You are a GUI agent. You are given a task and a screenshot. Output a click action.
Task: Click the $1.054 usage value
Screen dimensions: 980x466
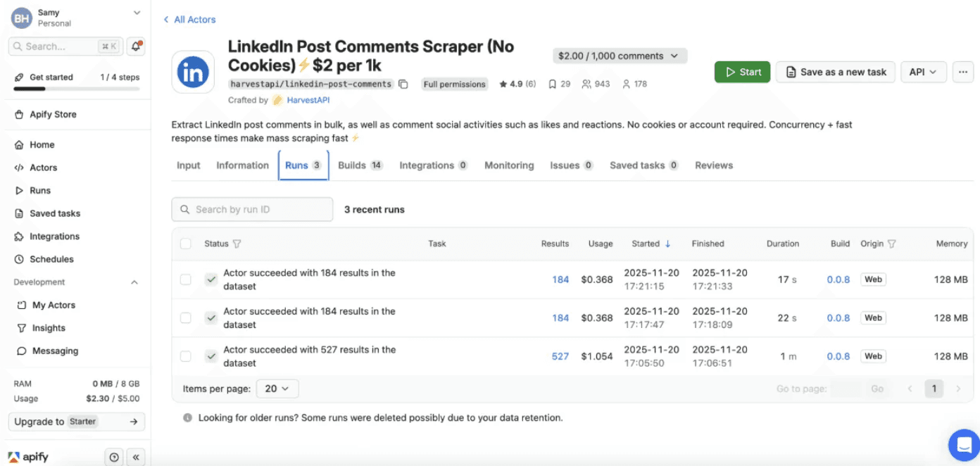click(597, 356)
